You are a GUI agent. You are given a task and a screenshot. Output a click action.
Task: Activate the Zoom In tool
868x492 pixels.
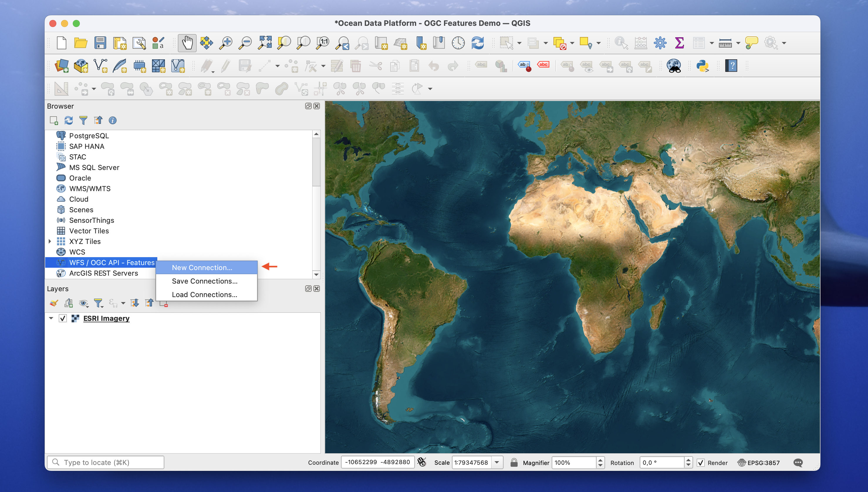point(226,43)
